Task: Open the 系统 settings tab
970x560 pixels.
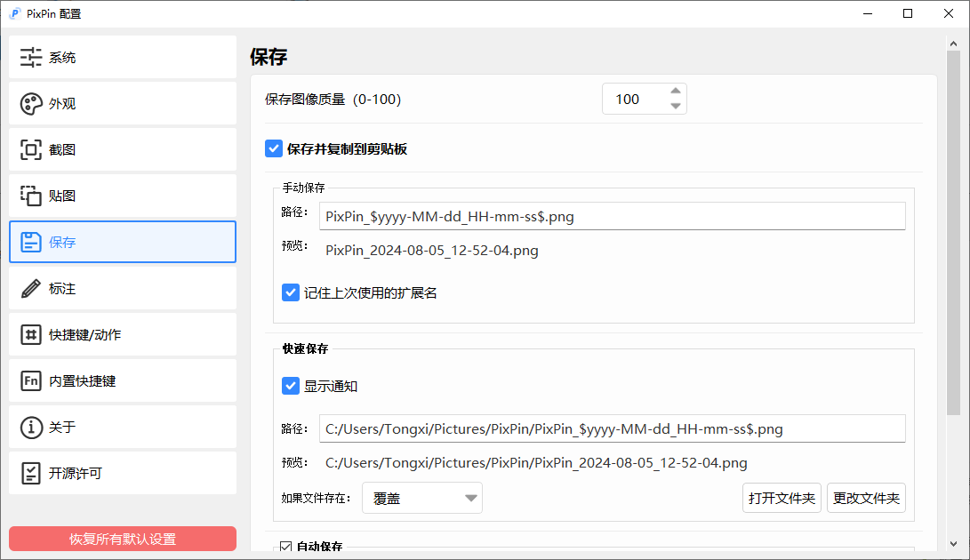Action: [x=123, y=57]
